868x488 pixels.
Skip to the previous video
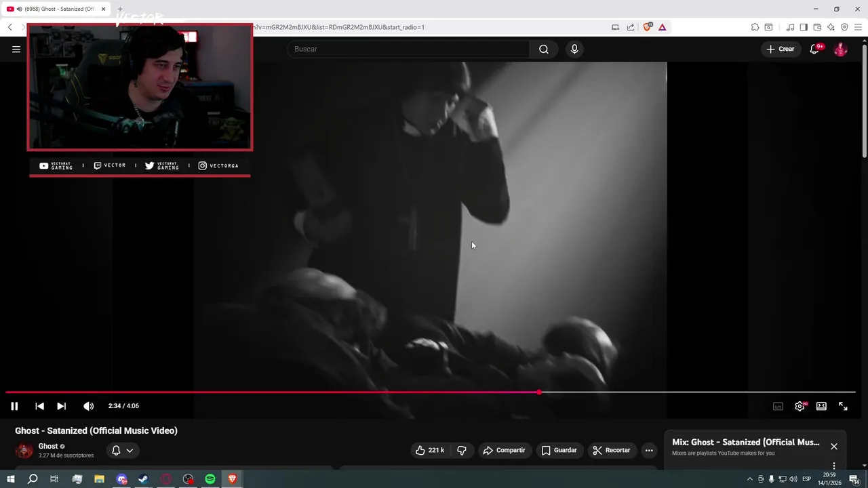tap(39, 406)
